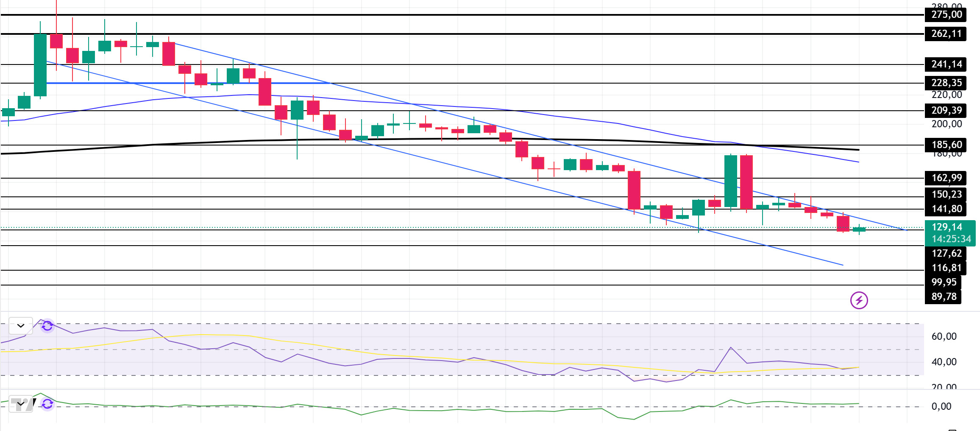Collapse the RSI pane legend with its chevron
Screen dimensions: 980x431
pos(21,326)
